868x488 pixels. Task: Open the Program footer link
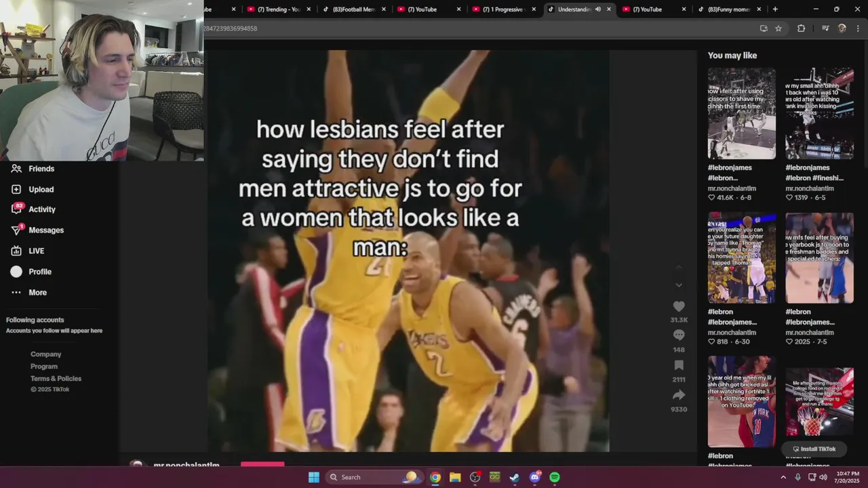click(43, 367)
